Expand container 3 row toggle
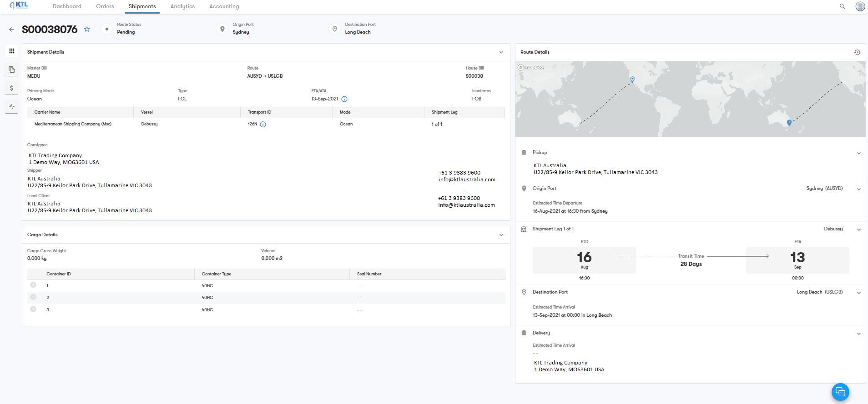Screen dimensions: 868x404 click(x=33, y=309)
